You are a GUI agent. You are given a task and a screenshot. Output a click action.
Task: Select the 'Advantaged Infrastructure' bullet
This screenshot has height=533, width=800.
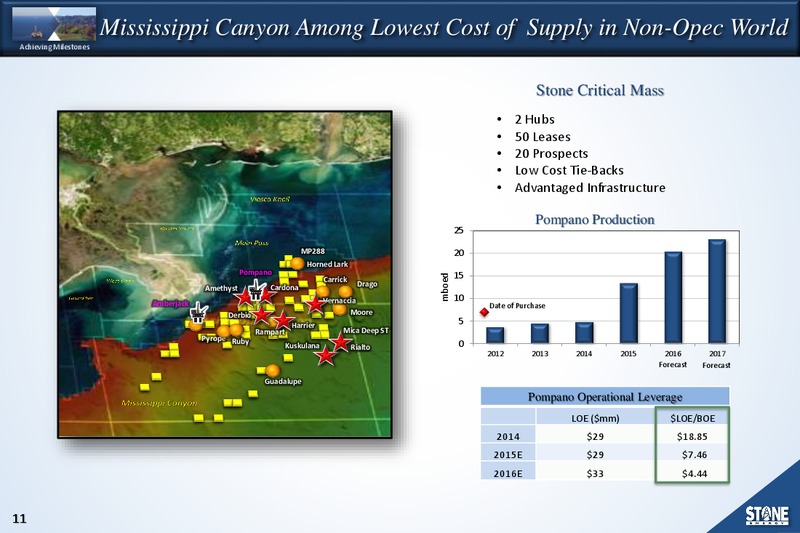[x=590, y=188]
